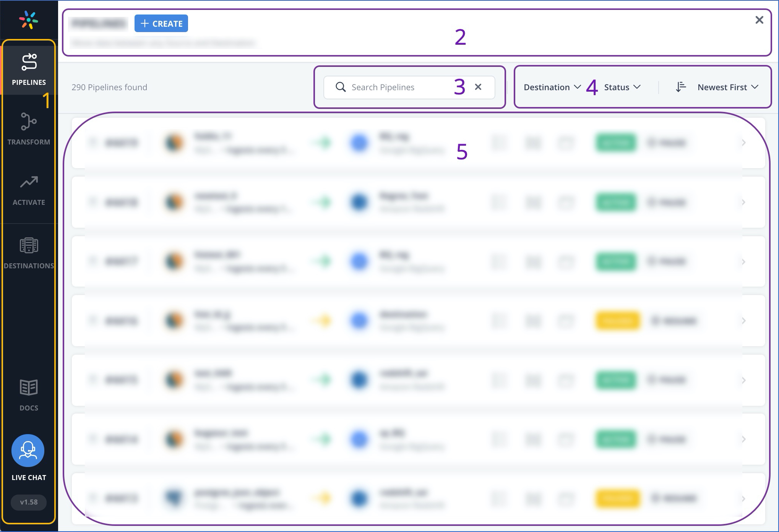The width and height of the screenshot is (779, 532).
Task: Start a Live Chat session
Action: pos(28,451)
